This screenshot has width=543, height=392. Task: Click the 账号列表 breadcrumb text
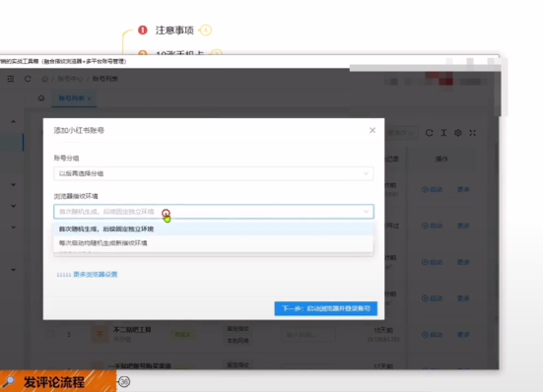click(x=104, y=79)
